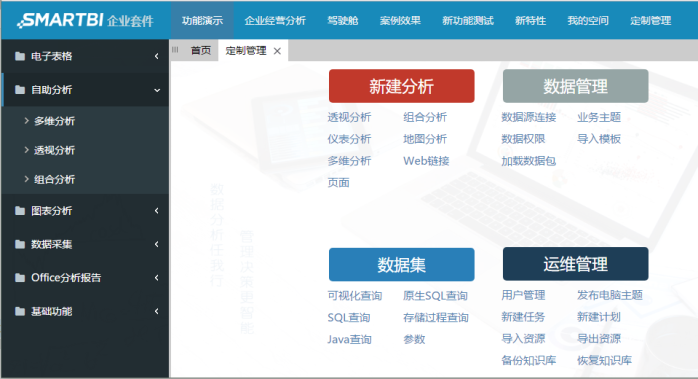
Task: Open the 可视化查询 link
Action: tap(355, 296)
